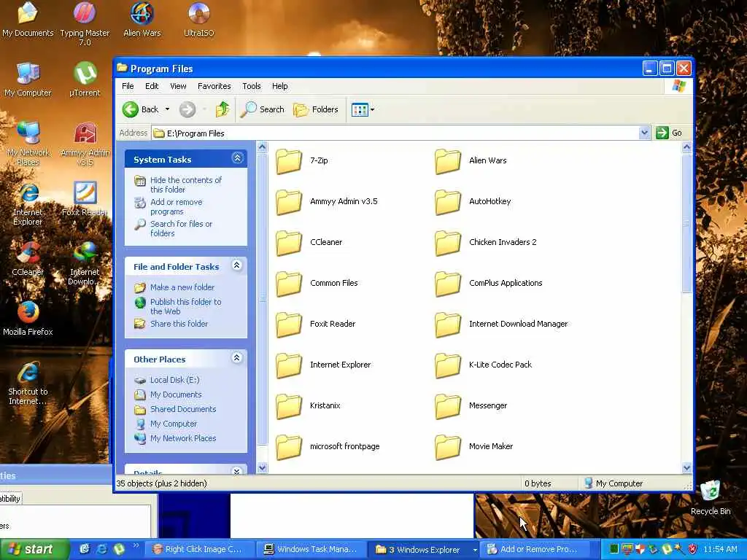Viewport: 747px width, 560px height.
Task: Click the Start button
Action: 34,549
